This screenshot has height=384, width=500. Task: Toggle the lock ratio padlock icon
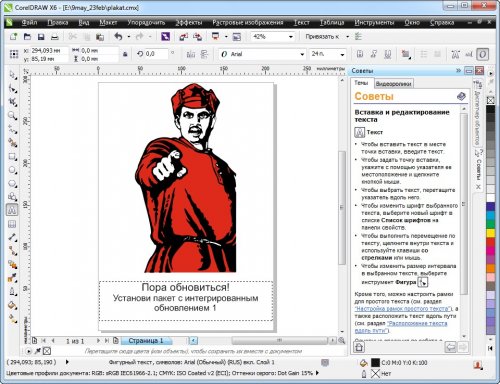click(125, 54)
